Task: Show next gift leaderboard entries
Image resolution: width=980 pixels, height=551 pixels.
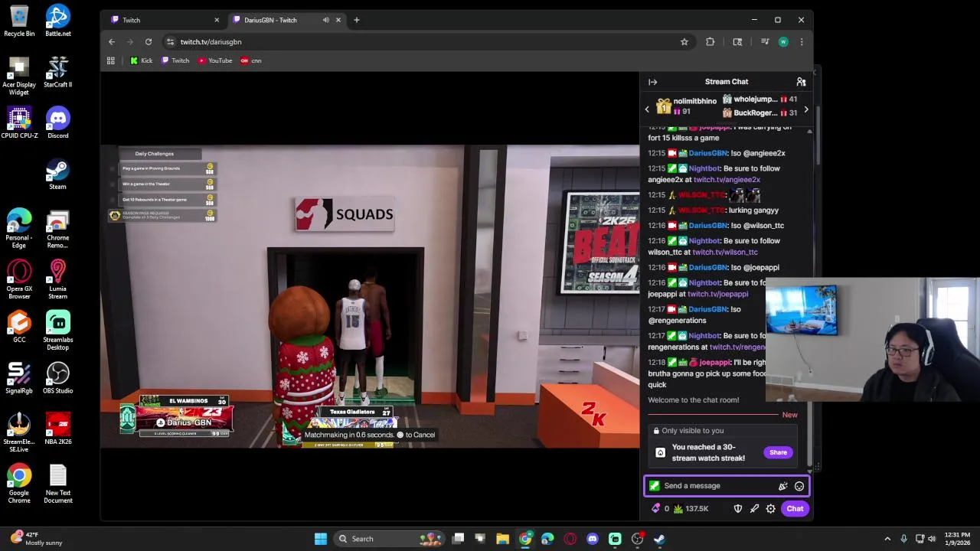Action: pyautogui.click(x=805, y=109)
